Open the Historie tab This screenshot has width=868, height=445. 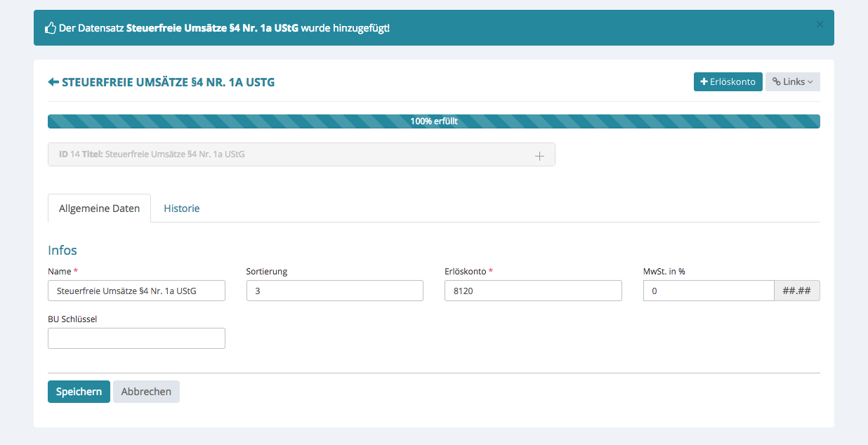pos(182,208)
